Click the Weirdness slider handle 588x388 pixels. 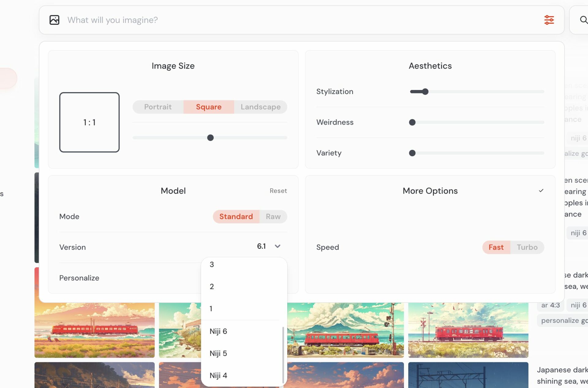click(412, 122)
